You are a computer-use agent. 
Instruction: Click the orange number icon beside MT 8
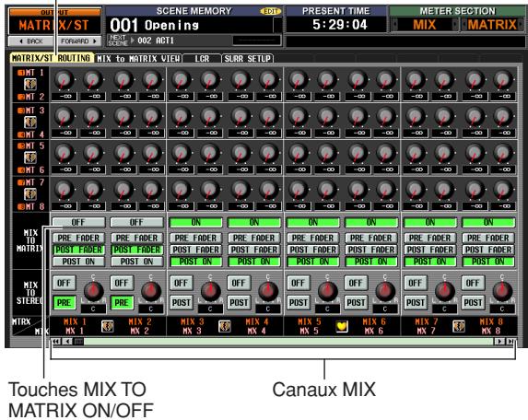[21, 206]
